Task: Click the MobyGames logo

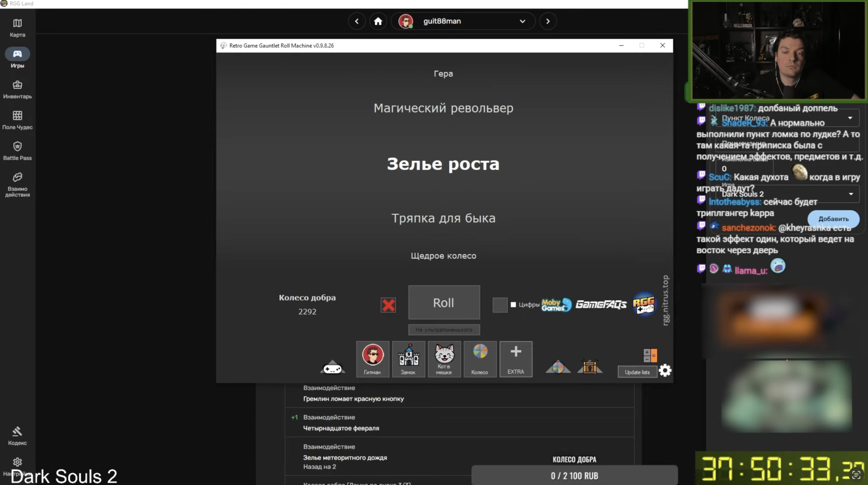Action: click(556, 305)
